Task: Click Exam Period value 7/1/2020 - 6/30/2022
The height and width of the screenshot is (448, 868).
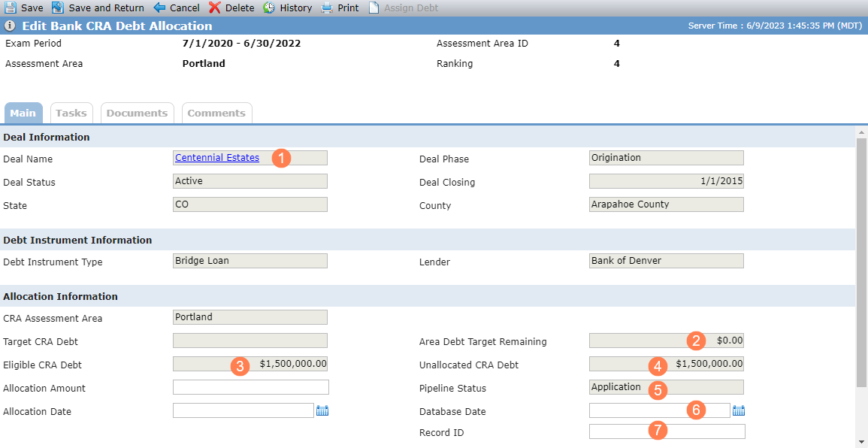Action: point(241,43)
